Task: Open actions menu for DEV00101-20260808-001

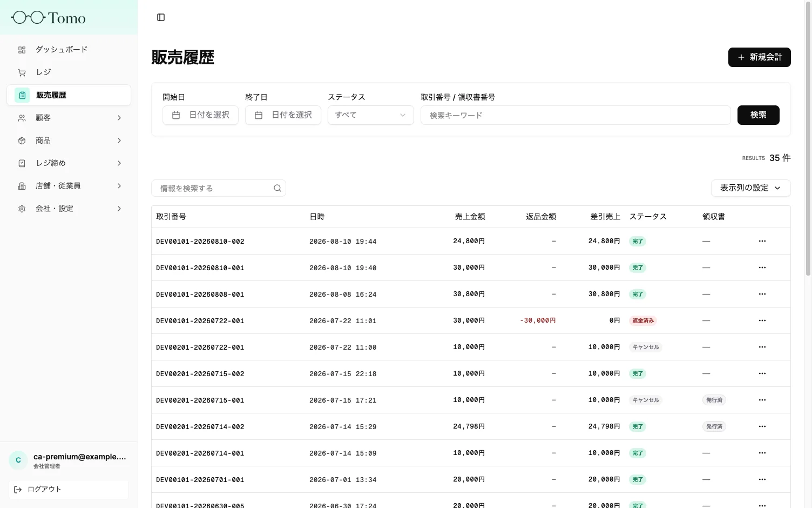Action: click(762, 294)
